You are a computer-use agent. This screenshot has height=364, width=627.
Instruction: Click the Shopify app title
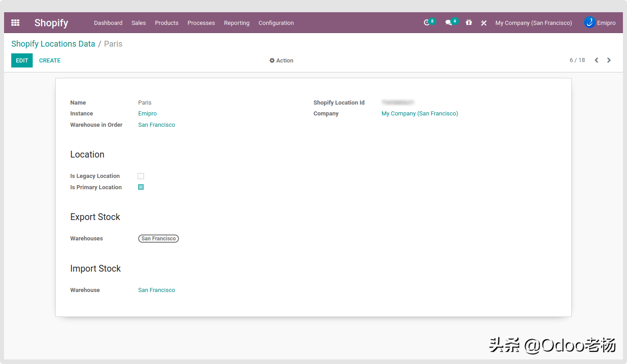click(51, 23)
